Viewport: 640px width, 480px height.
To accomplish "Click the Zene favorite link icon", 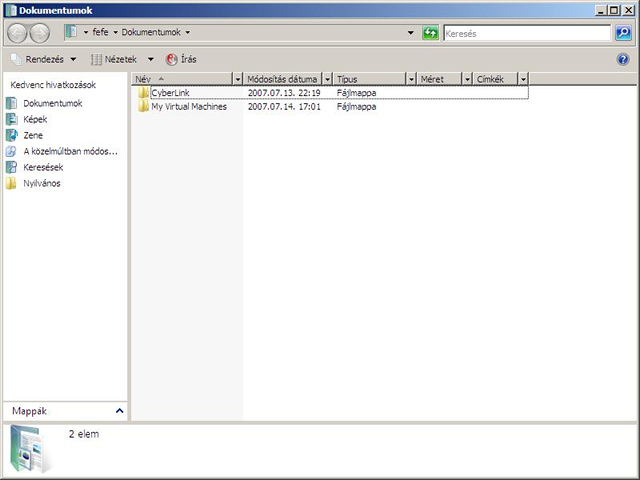I will (11, 135).
